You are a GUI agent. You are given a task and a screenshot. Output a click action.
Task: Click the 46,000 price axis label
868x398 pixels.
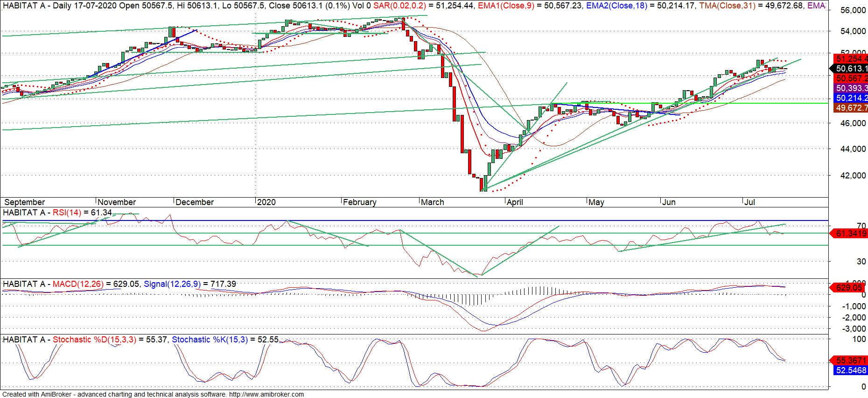(x=853, y=123)
